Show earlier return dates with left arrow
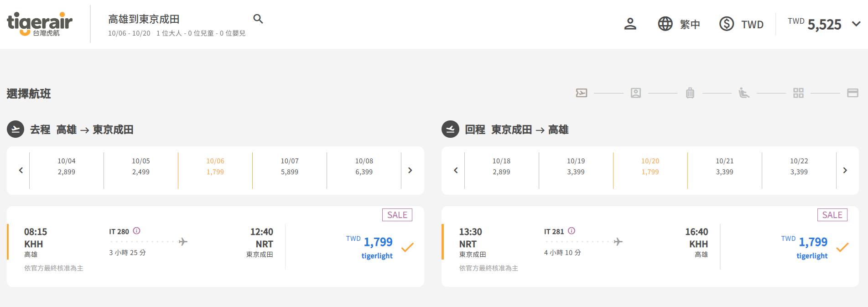The image size is (868, 307). tap(455, 170)
